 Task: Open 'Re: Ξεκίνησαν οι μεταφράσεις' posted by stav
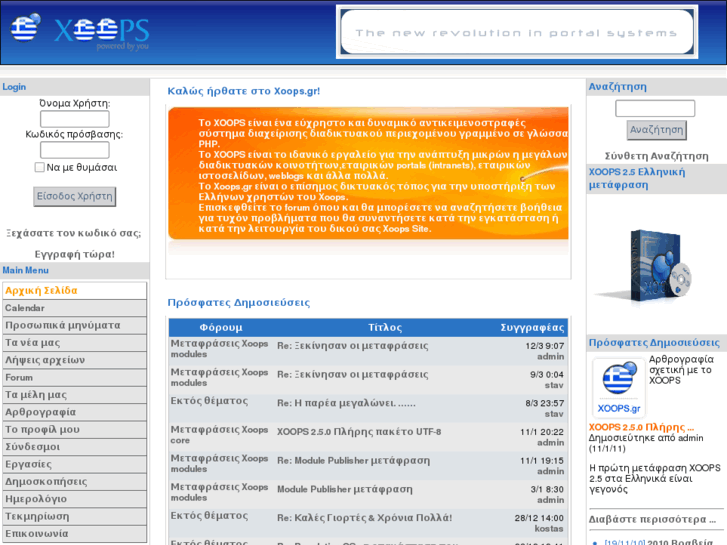pyautogui.click(x=352, y=374)
